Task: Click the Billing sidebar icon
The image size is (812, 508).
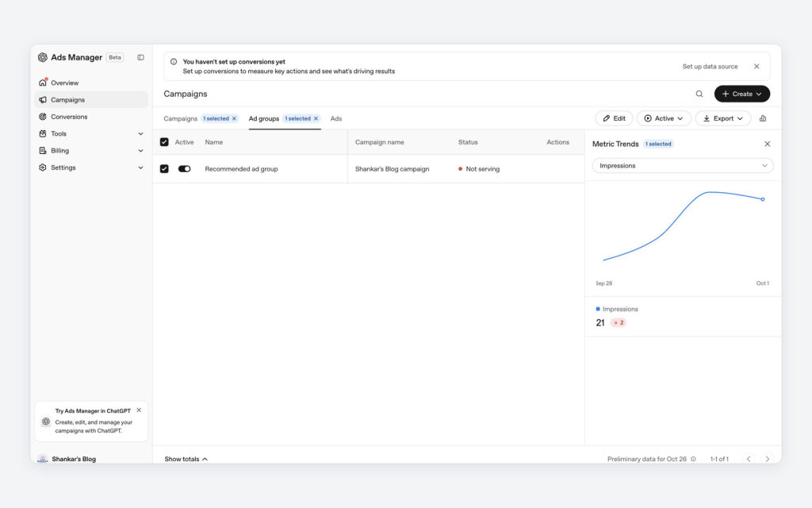Action: pyautogui.click(x=43, y=150)
